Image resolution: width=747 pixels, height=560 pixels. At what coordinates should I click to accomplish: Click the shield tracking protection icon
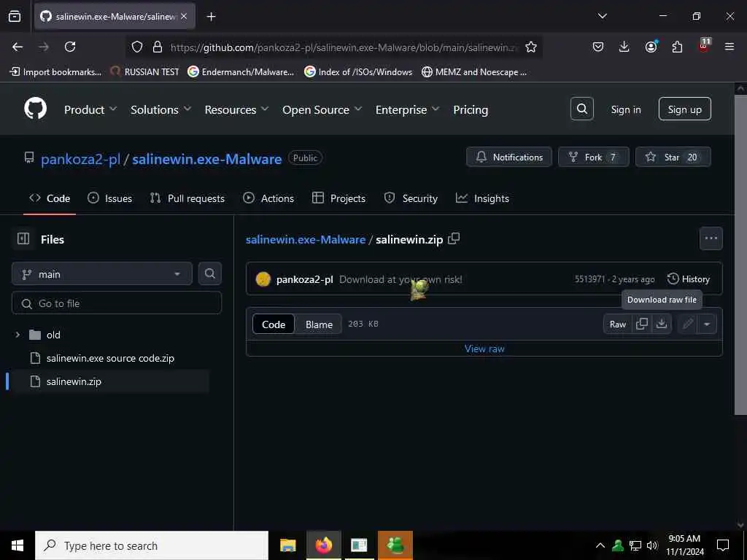click(137, 47)
